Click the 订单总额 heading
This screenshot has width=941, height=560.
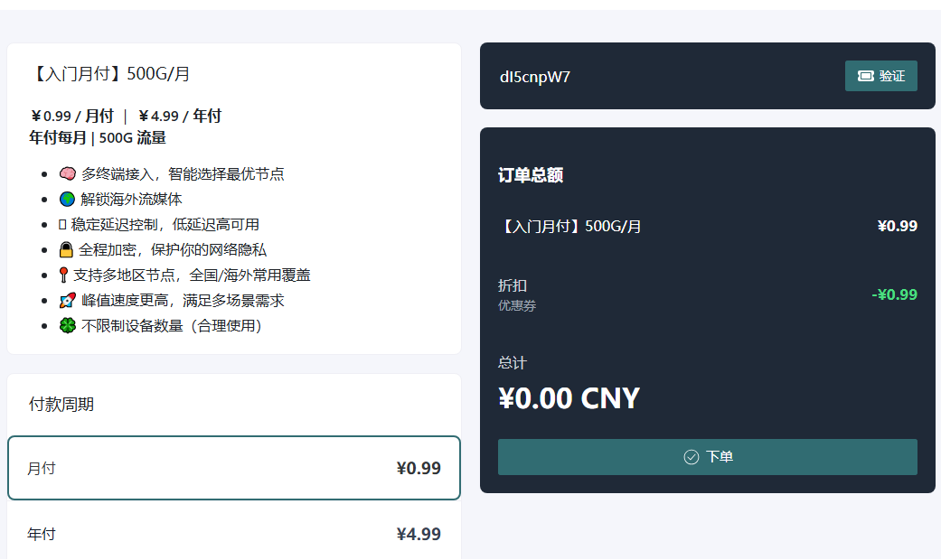pyautogui.click(x=531, y=175)
